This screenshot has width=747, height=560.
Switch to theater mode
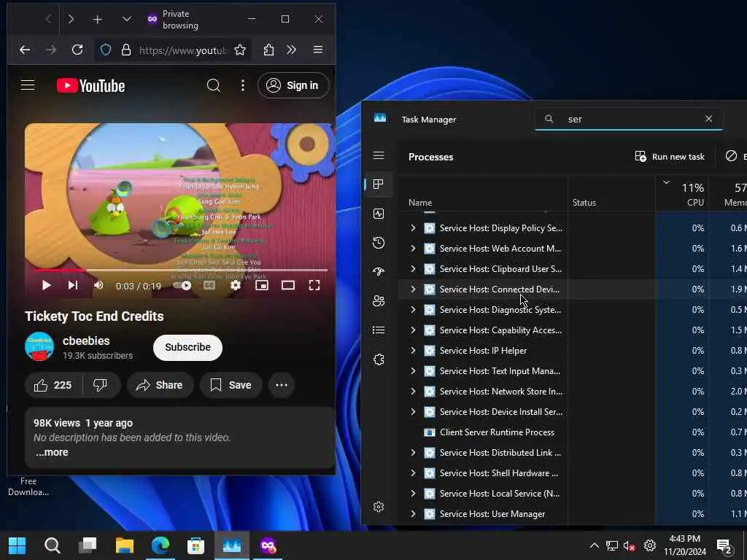point(287,285)
